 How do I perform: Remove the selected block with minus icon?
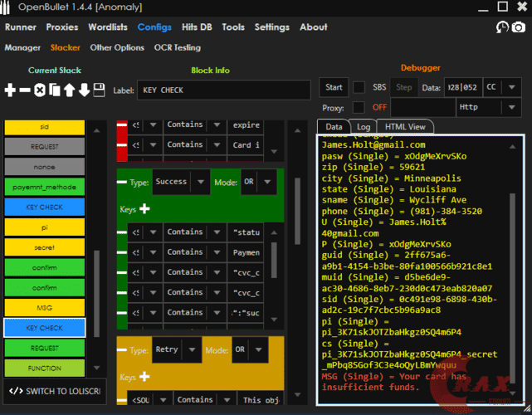(x=25, y=90)
